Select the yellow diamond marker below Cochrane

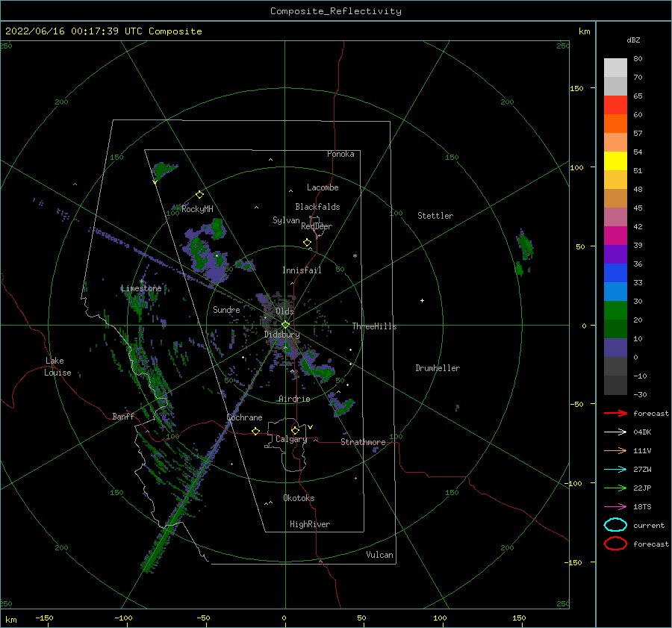tap(256, 431)
